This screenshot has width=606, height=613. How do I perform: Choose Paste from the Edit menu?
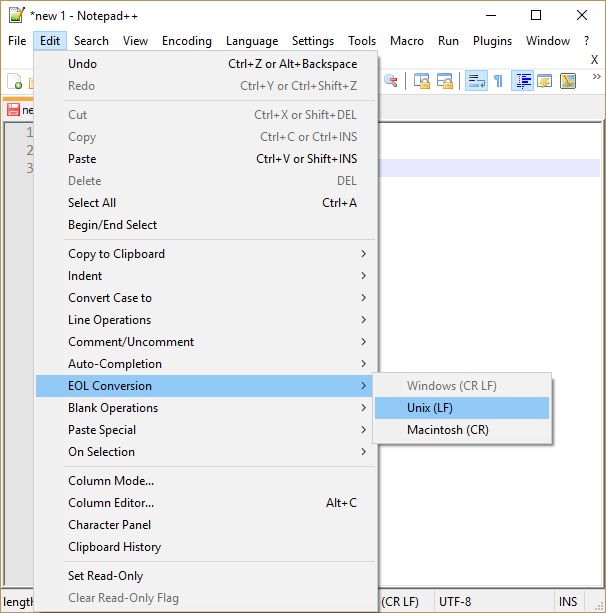coord(206,159)
